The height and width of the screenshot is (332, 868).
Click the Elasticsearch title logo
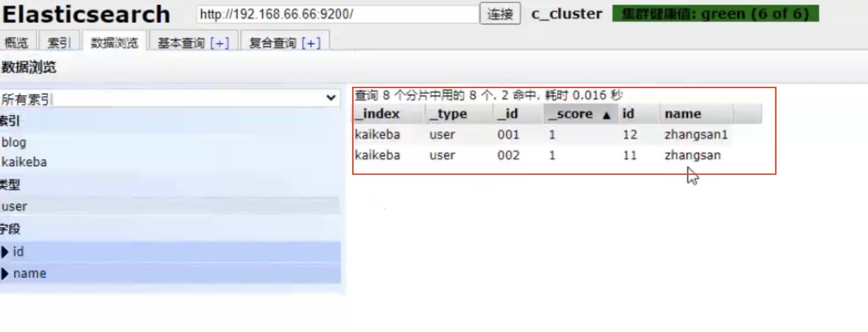tap(86, 14)
